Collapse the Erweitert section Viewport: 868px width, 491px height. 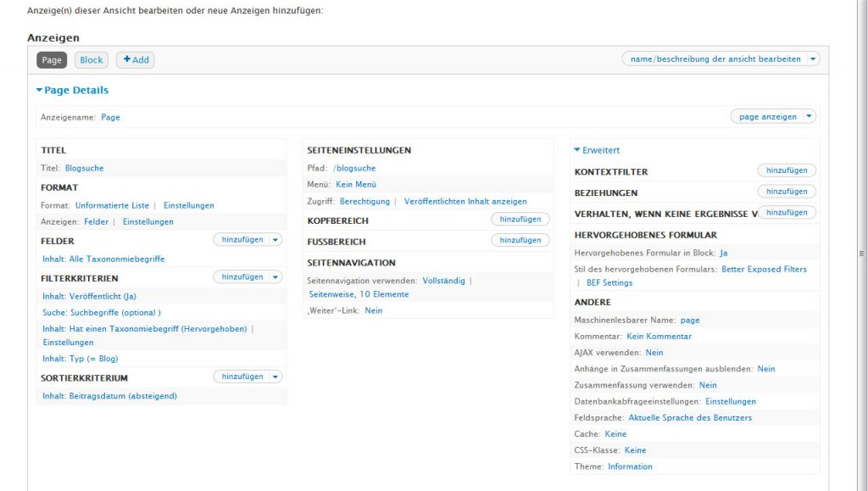click(x=598, y=150)
